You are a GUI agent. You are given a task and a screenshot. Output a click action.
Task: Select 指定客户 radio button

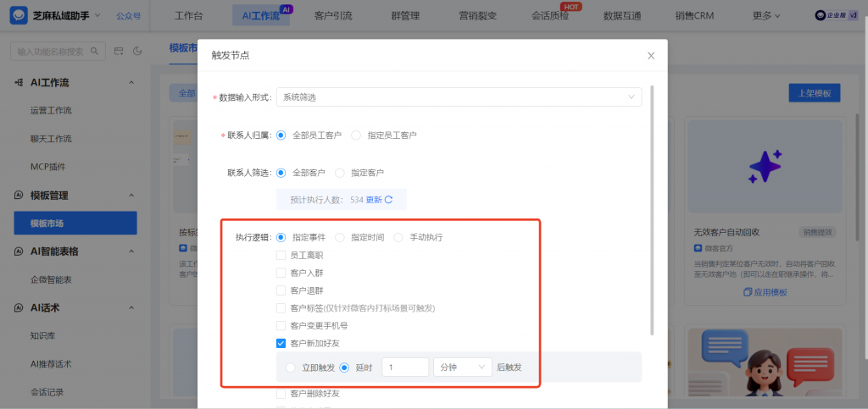[339, 173]
